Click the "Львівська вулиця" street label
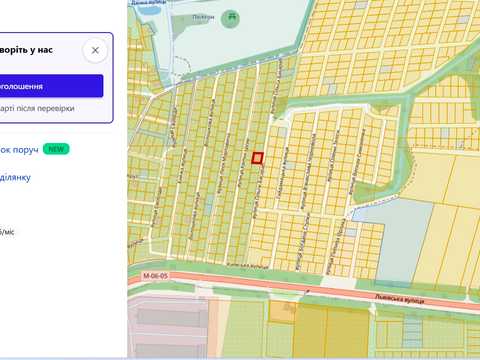This screenshot has width=480, height=360. tap(399, 299)
